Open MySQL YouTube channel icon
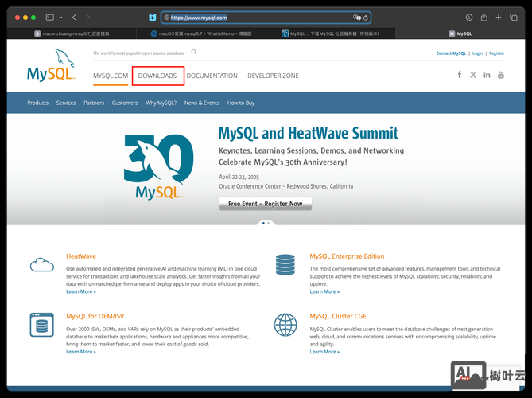This screenshot has height=398, width=532. point(501,75)
